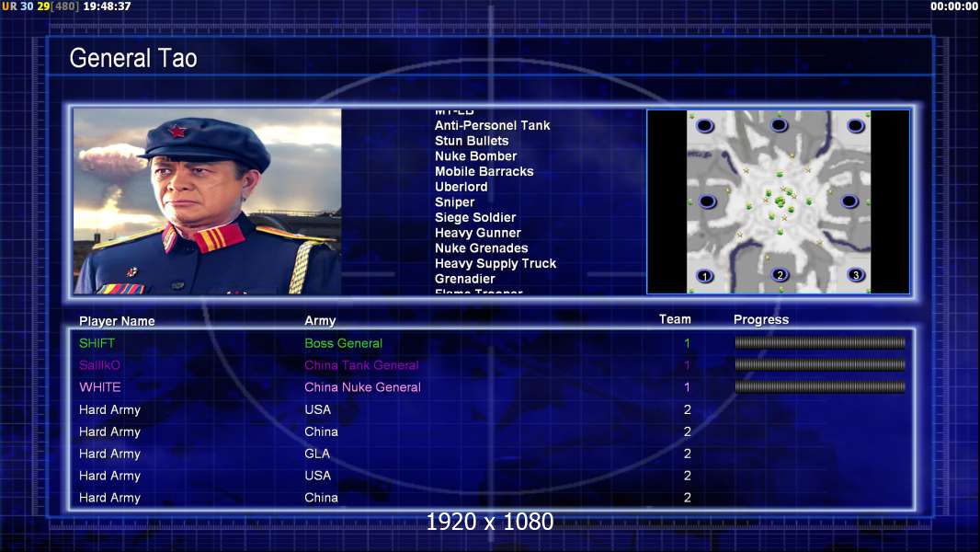
Task: Click WHITE's loading progress bar
Action: tap(820, 387)
